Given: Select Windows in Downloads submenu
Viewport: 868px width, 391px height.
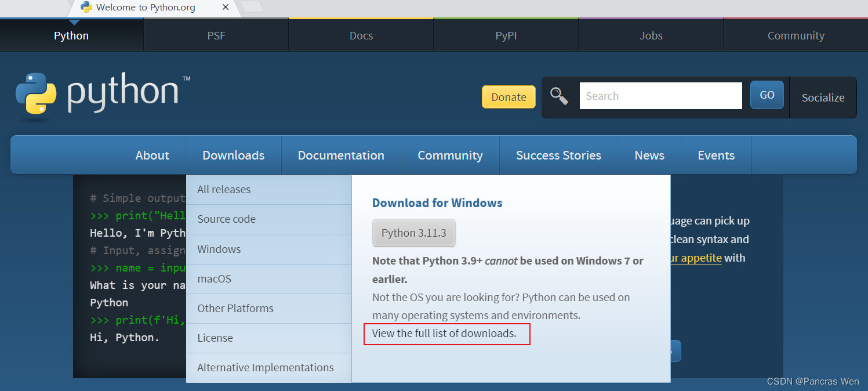Looking at the screenshot, I should click(x=269, y=249).
